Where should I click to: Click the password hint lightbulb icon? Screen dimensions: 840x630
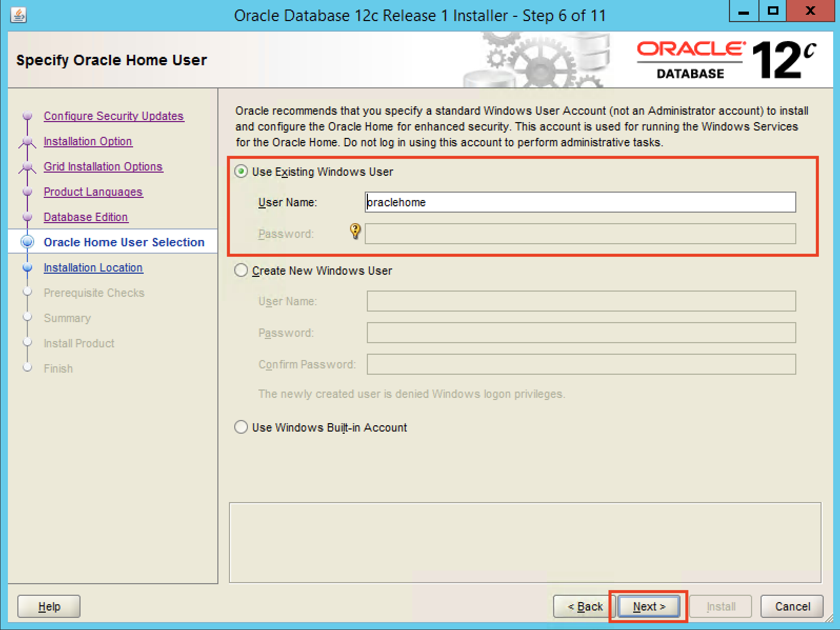coord(356,231)
